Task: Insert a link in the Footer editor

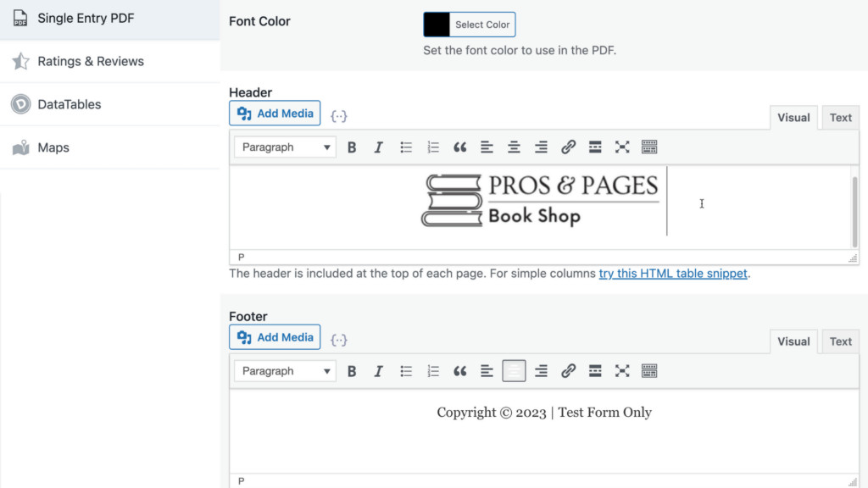Action: [569, 370]
